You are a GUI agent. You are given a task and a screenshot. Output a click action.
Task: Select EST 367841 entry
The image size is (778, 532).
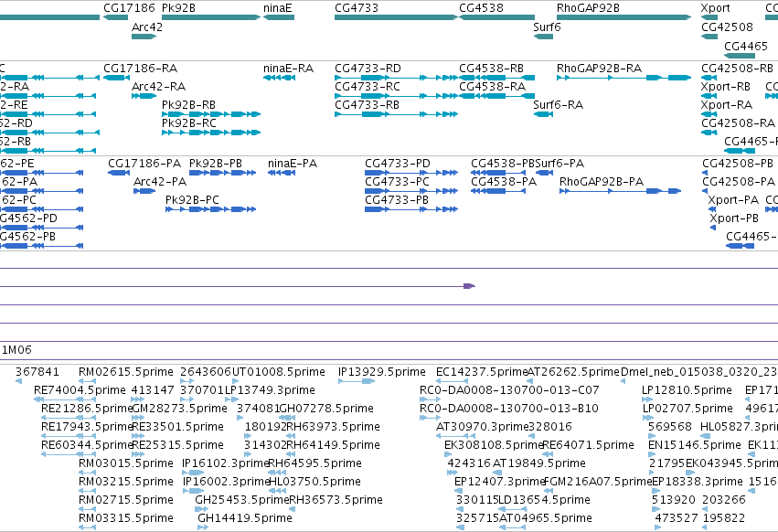[x=37, y=372]
